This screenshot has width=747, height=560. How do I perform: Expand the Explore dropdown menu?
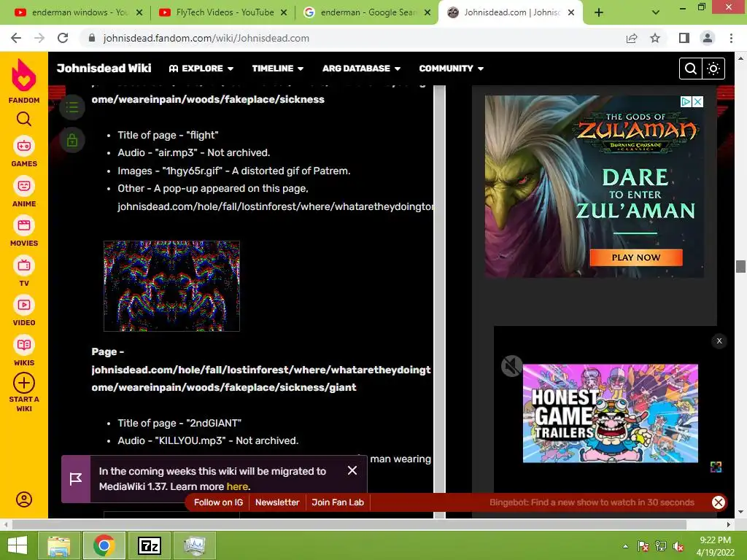point(201,69)
